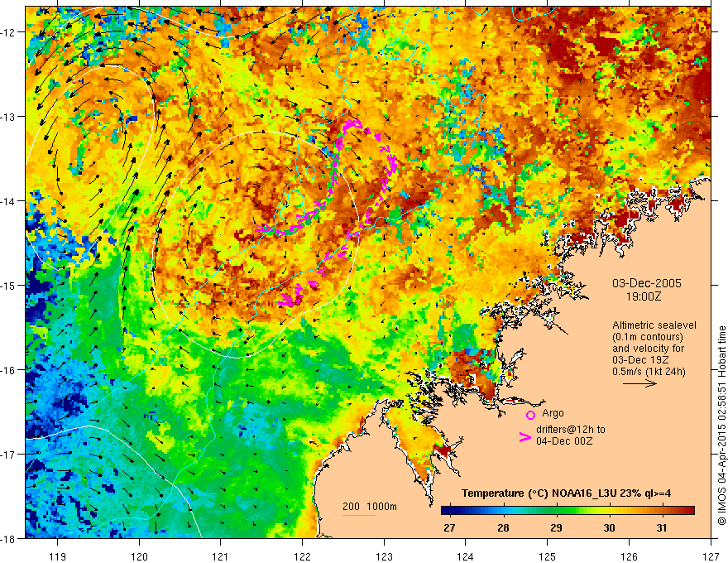Click the 'Temperature (°C) NOAA16_L3U 23% ql>=4' title
Image resolution: width=728 pixels, height=563 pixels.
click(566, 493)
